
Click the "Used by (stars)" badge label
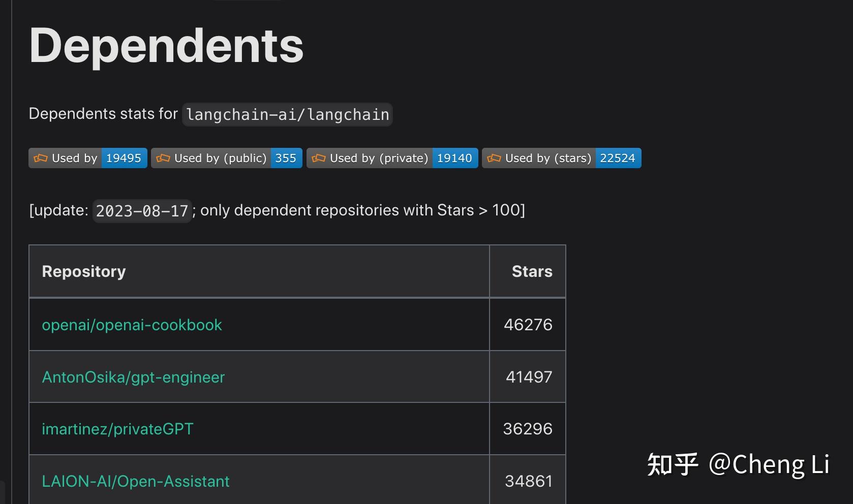pyautogui.click(x=549, y=158)
